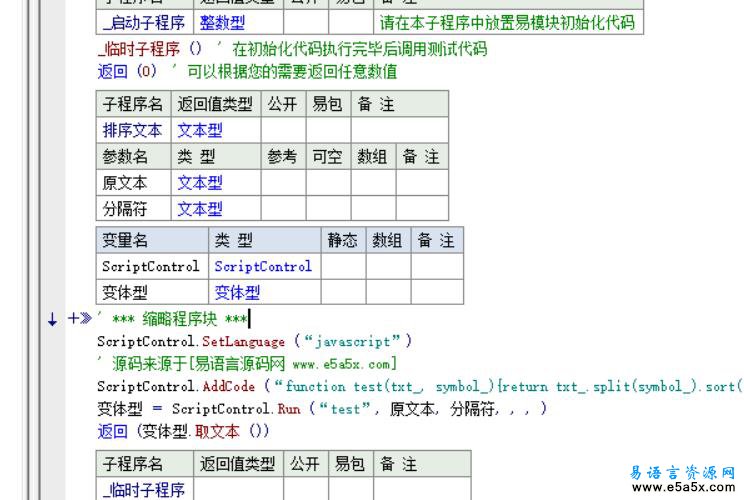Click the www.e5a5x.com watermark link

click(x=684, y=488)
